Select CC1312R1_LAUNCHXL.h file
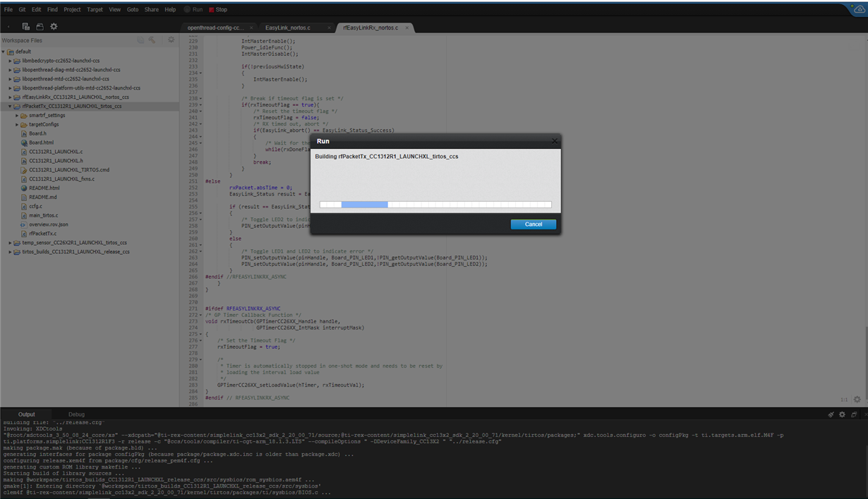This screenshot has height=499, width=868. (x=56, y=161)
